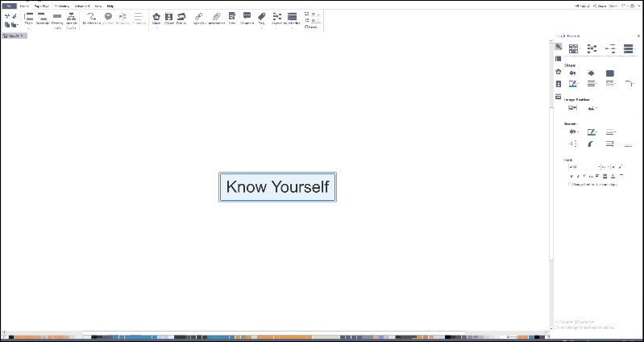Click the horizontal canvas scrollbar
The height and width of the screenshot is (342, 644).
[x=274, y=332]
